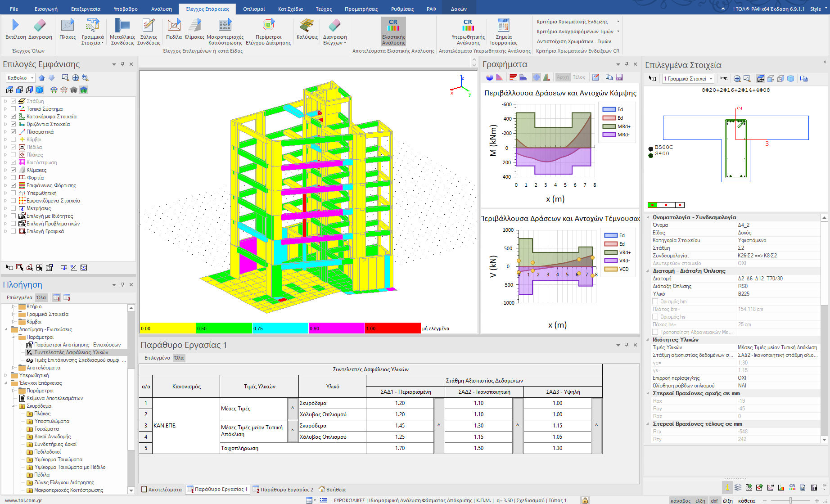Click the yellow warning icon in bottom-right toolbar
Viewport: 830px width, 504px height.
point(727,487)
